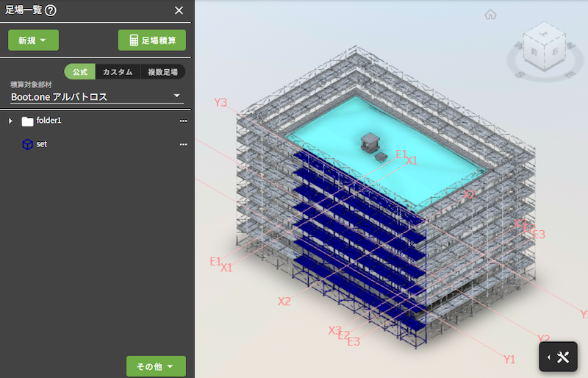Switch to the カスタム mode
Image resolution: width=588 pixels, height=378 pixels.
118,72
